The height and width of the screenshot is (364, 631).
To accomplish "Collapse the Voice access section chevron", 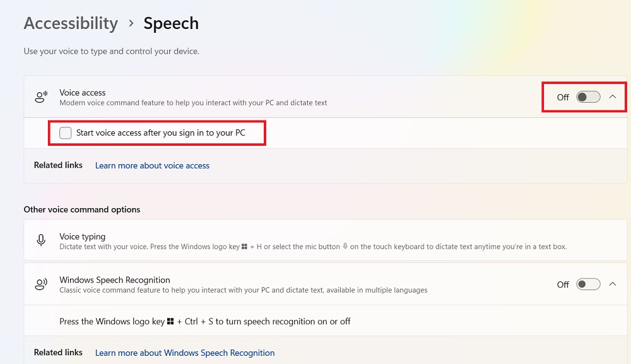I will click(612, 97).
